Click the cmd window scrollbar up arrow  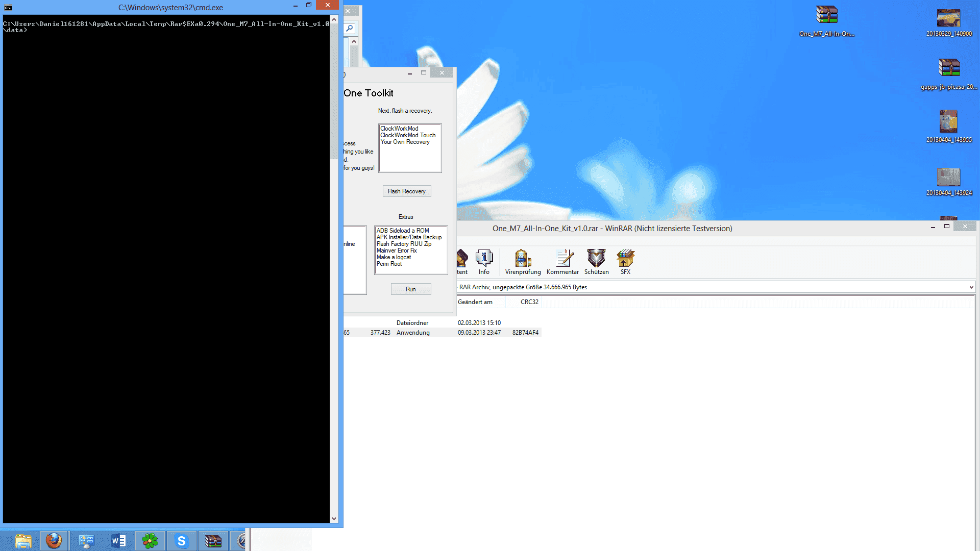pos(334,19)
